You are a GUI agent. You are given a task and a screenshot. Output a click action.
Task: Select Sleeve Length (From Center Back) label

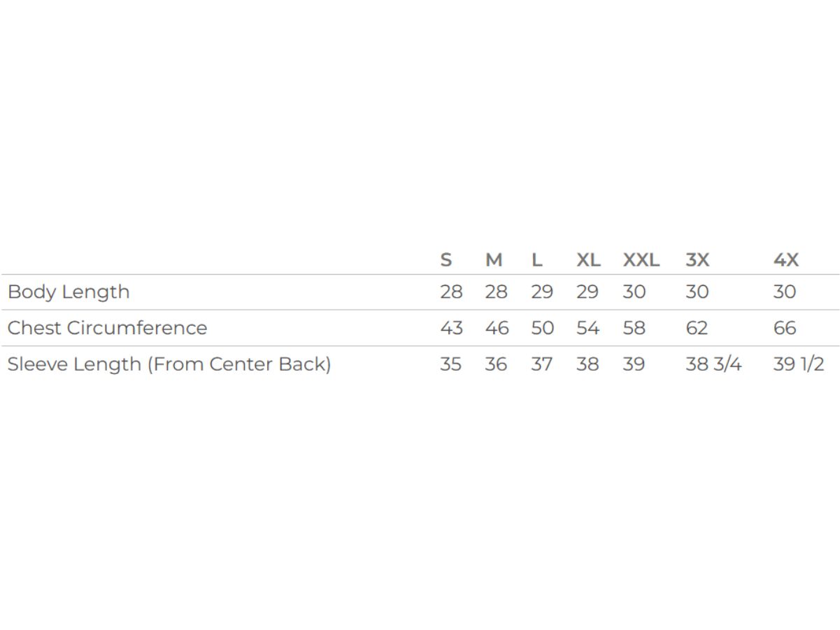coord(169,364)
